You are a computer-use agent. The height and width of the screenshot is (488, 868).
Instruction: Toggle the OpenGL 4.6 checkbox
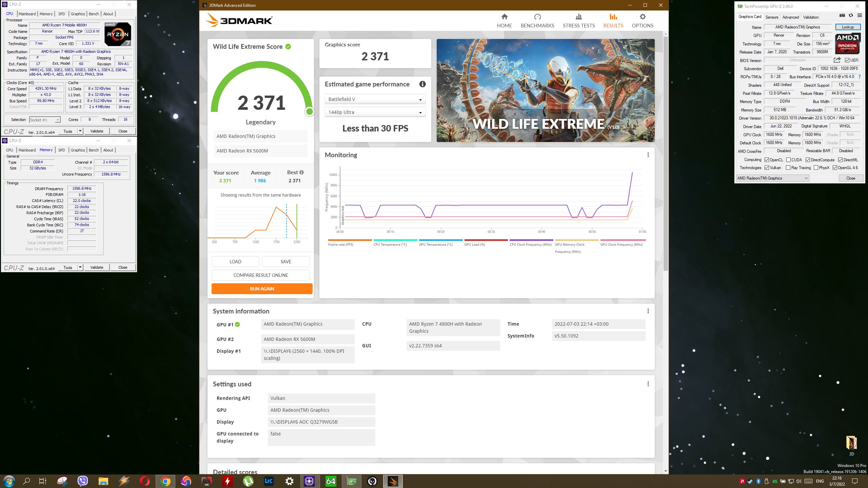point(835,168)
